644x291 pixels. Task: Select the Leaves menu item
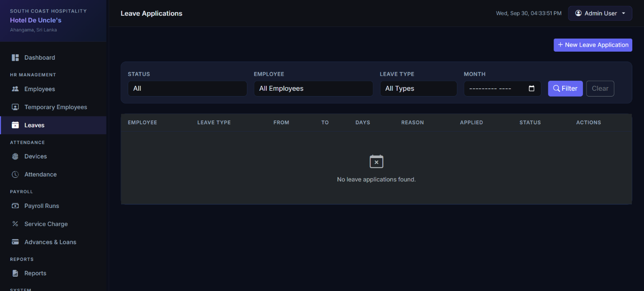point(53,125)
